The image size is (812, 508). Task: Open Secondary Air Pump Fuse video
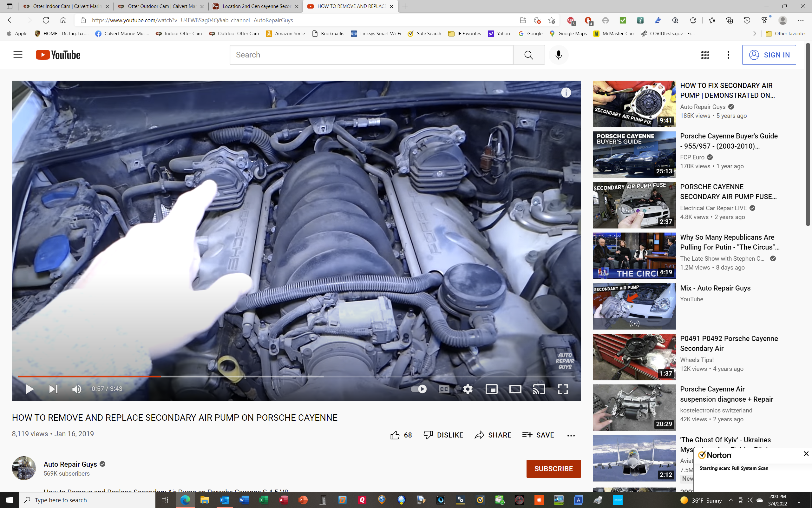click(x=728, y=191)
